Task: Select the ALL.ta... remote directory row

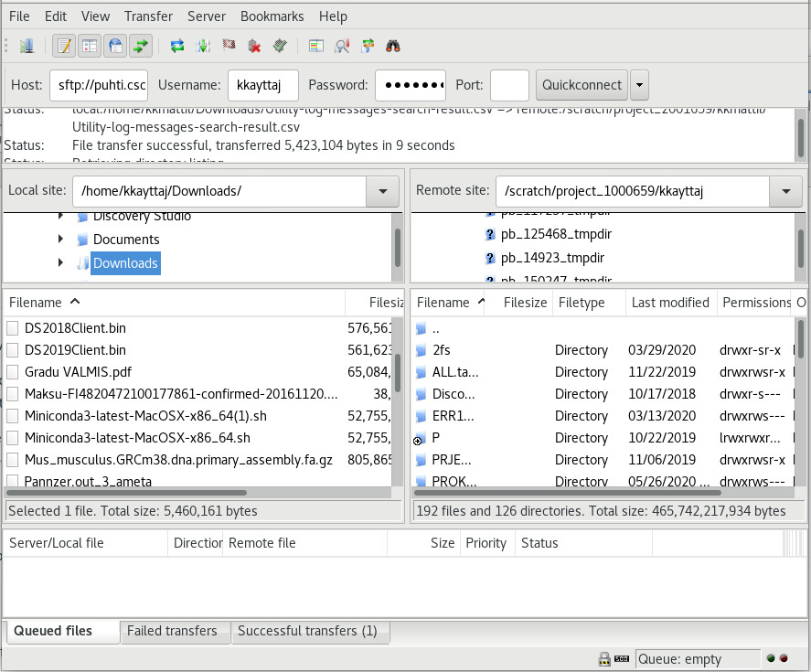Action: tap(603, 372)
